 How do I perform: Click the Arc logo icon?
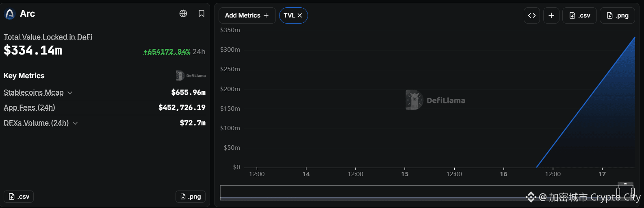[10, 14]
